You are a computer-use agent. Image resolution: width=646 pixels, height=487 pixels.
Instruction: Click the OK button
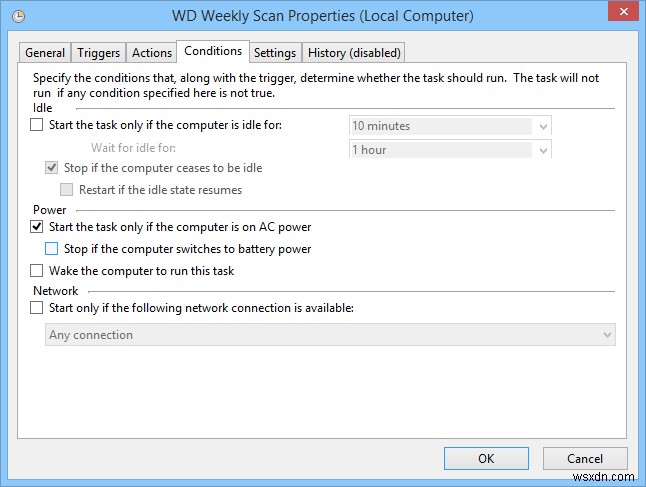click(486, 459)
